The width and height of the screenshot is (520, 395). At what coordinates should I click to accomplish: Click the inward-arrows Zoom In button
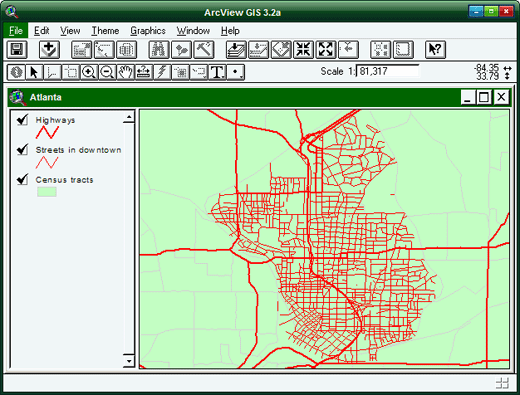[303, 50]
